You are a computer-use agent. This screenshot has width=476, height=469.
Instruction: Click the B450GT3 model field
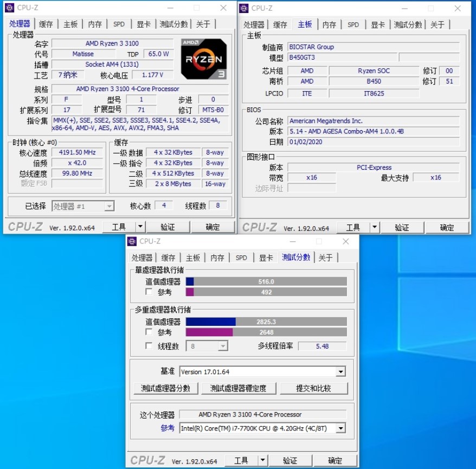click(x=342, y=57)
